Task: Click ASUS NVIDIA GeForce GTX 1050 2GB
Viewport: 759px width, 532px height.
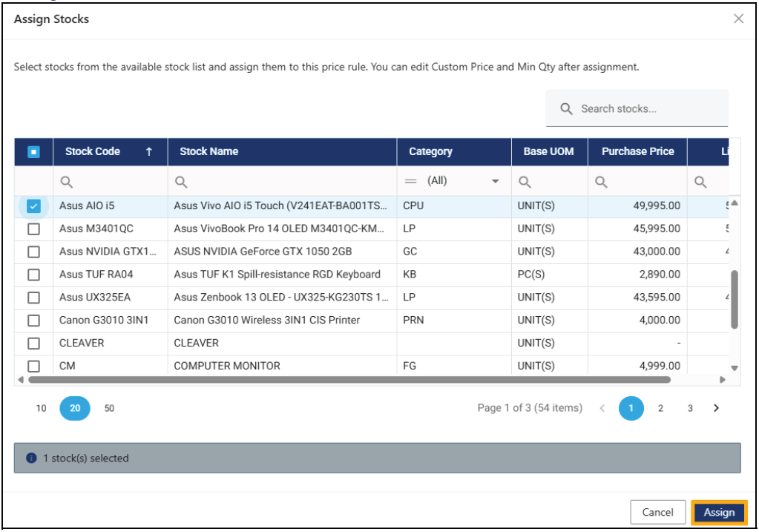Action: point(263,252)
